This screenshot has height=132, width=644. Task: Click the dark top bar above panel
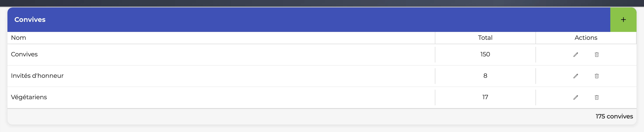coord(322,3)
